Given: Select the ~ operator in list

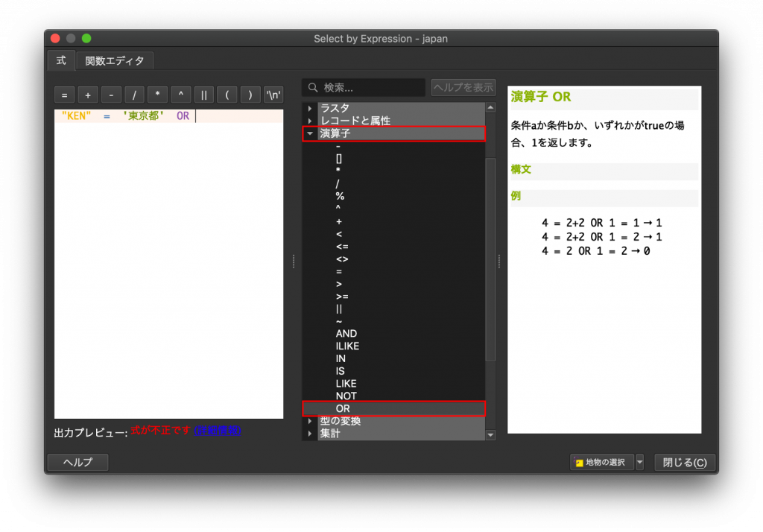Looking at the screenshot, I should 339,321.
